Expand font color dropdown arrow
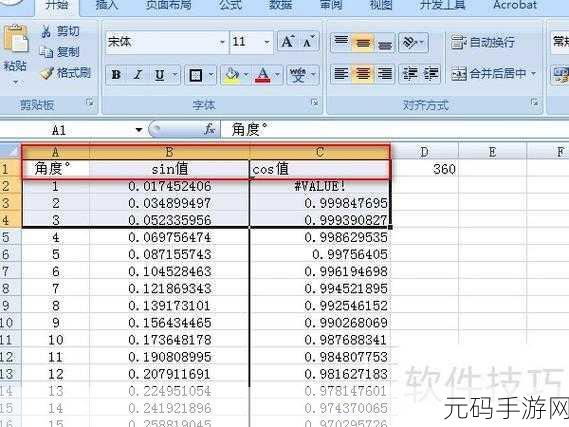Viewport: 569px width, 427px height. 277,75
